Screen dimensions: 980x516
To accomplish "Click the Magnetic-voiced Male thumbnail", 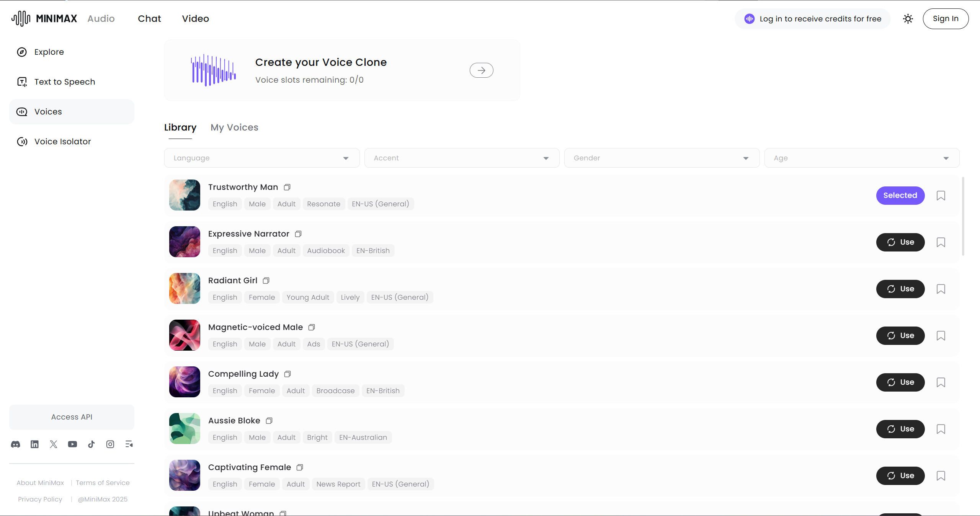I will (185, 335).
